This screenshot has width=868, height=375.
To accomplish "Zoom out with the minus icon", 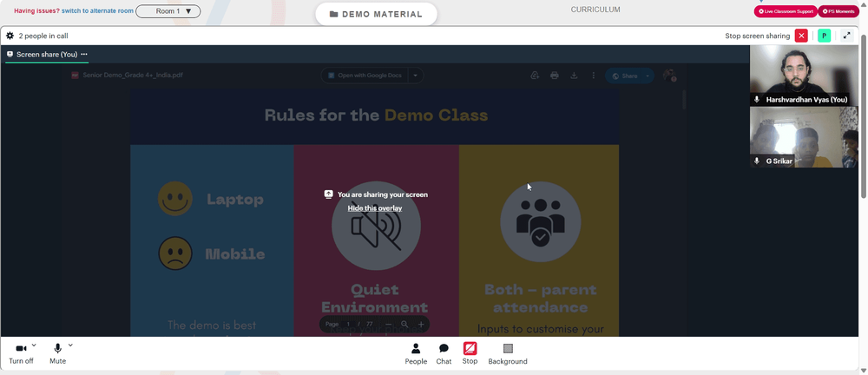I will tap(389, 325).
